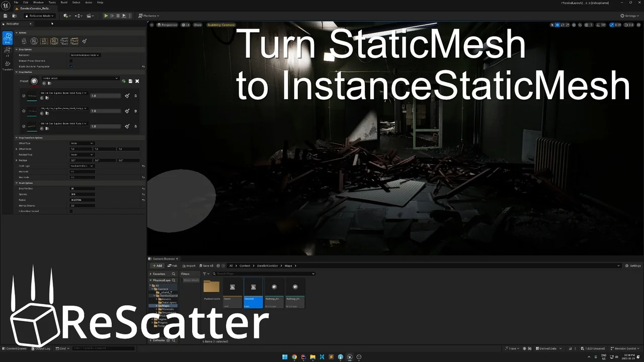
Task: Toggle Enable Geometry Placing Actor checkbox
Action: (x=71, y=66)
